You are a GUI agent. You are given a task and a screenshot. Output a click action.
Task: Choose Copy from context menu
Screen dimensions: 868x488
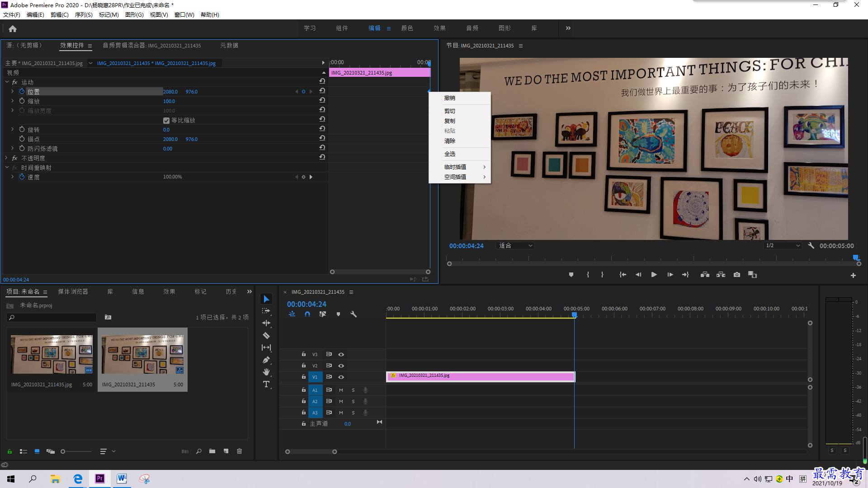pos(449,121)
